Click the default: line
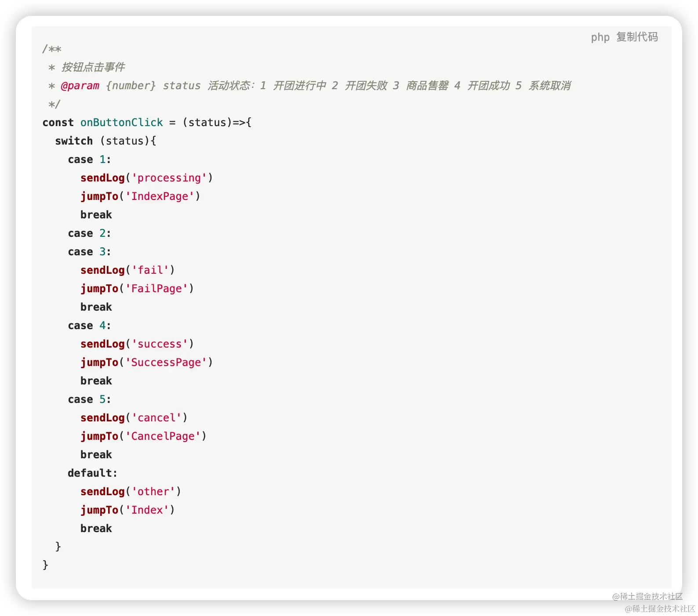The height and width of the screenshot is (616, 698). coord(93,473)
